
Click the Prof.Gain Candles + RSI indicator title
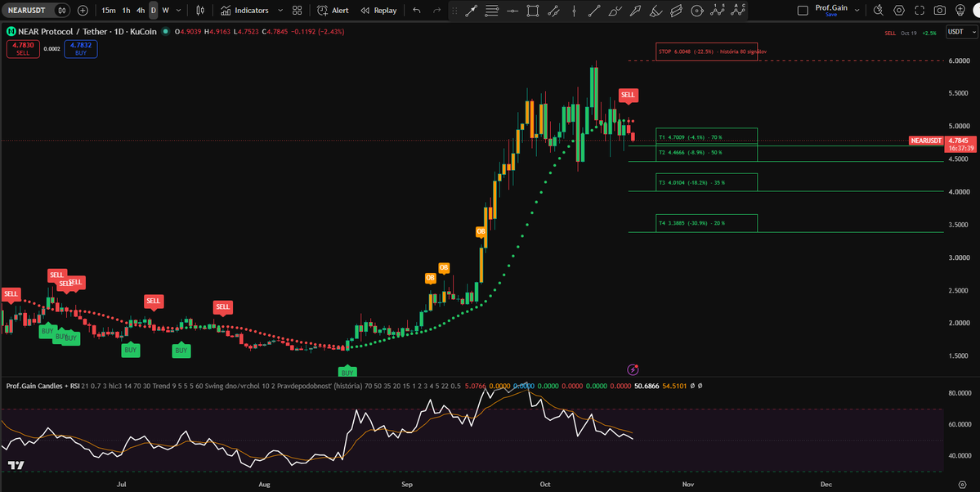pyautogui.click(x=43, y=386)
